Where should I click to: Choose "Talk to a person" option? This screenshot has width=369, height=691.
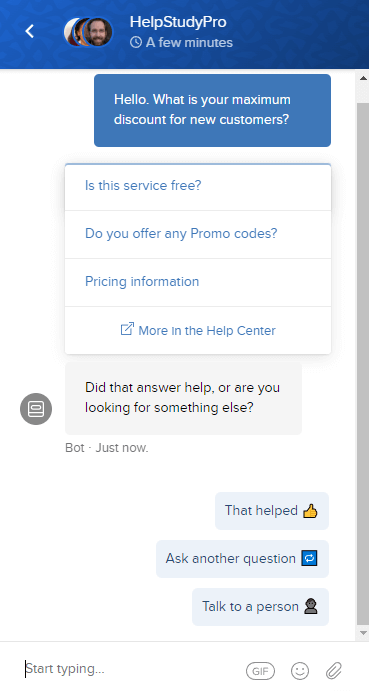(260, 607)
